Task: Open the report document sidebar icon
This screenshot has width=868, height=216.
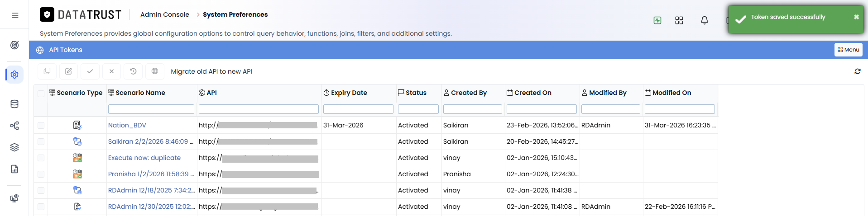Action: 14,169
